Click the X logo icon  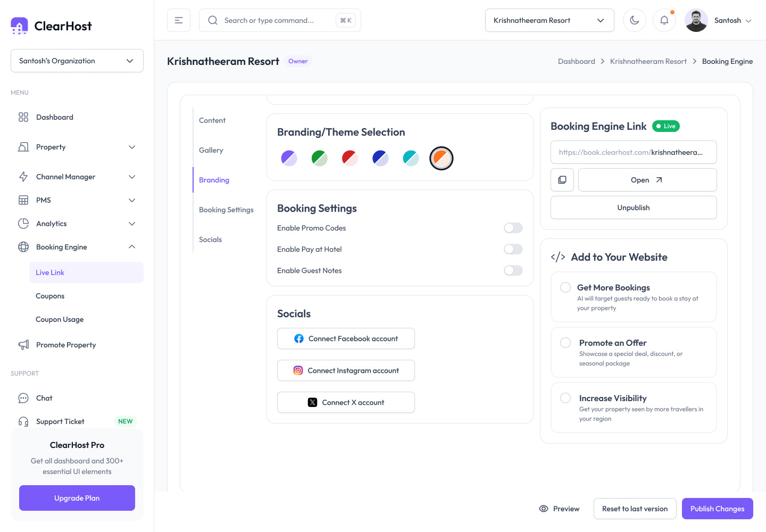[x=313, y=402]
